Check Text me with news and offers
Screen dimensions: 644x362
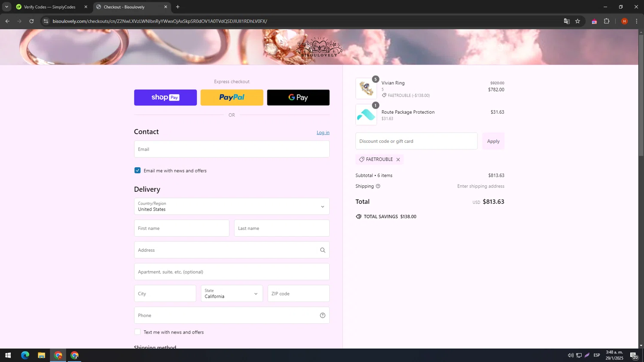point(137,332)
